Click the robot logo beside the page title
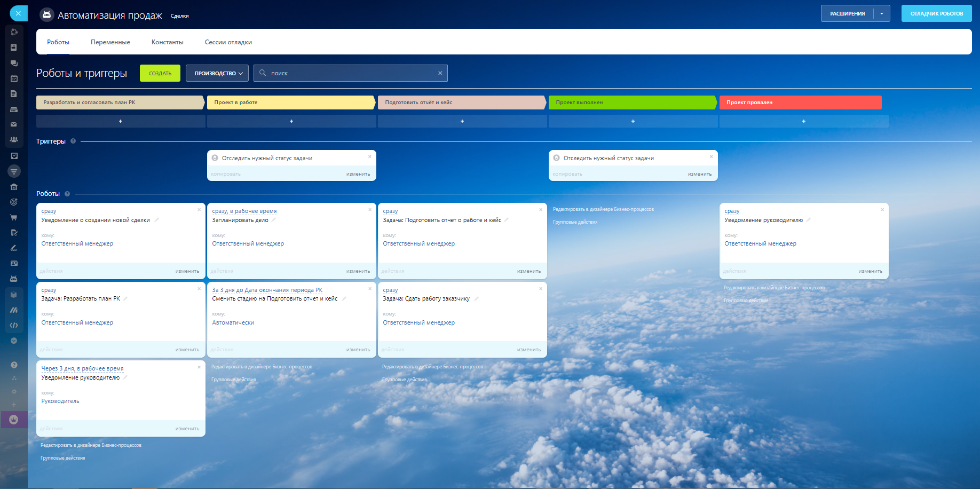 tap(47, 15)
